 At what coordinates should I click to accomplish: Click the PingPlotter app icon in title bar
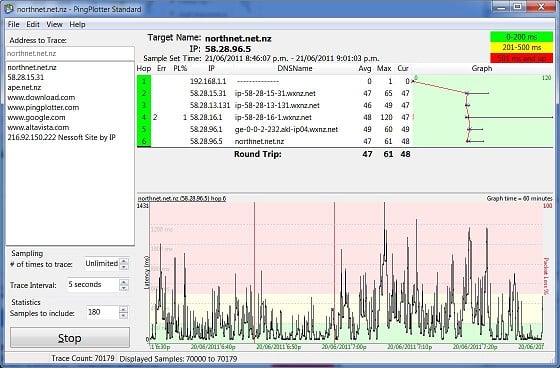click(x=8, y=8)
